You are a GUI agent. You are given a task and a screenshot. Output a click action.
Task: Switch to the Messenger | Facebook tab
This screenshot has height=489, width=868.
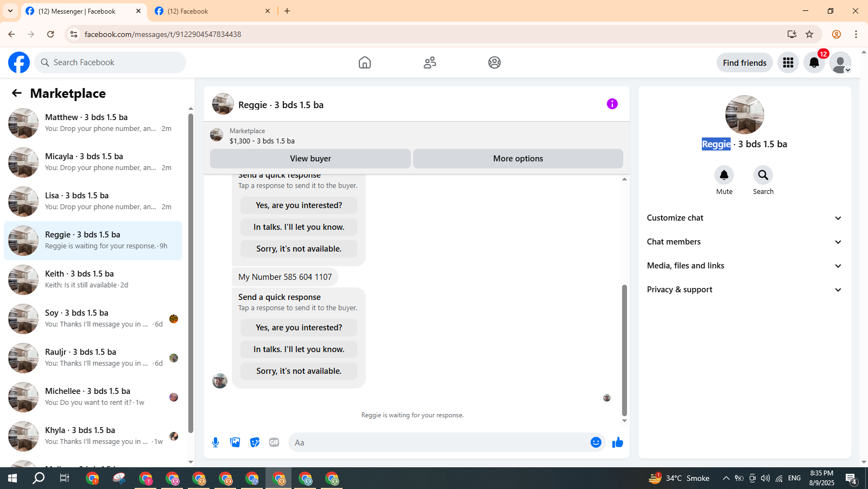pyautogui.click(x=83, y=11)
